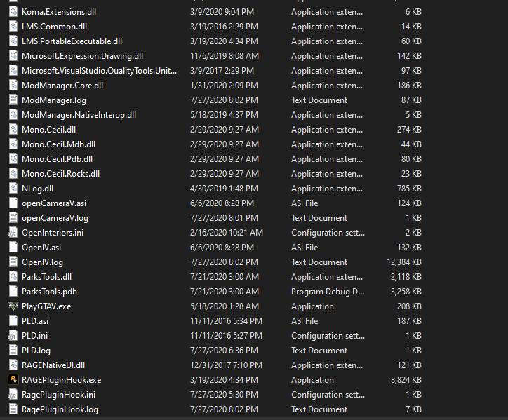Click the ModManager.log text file icon
The width and height of the screenshot is (508, 420).
pos(13,100)
